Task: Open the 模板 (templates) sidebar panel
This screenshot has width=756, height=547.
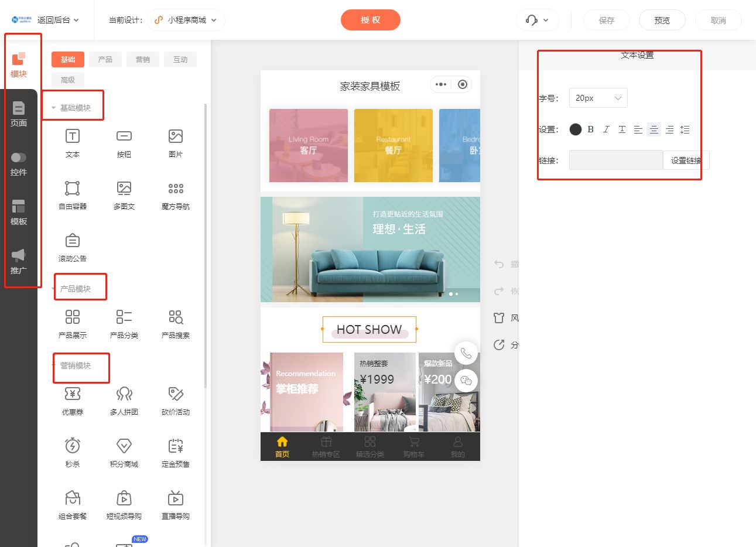Action: coord(19,212)
